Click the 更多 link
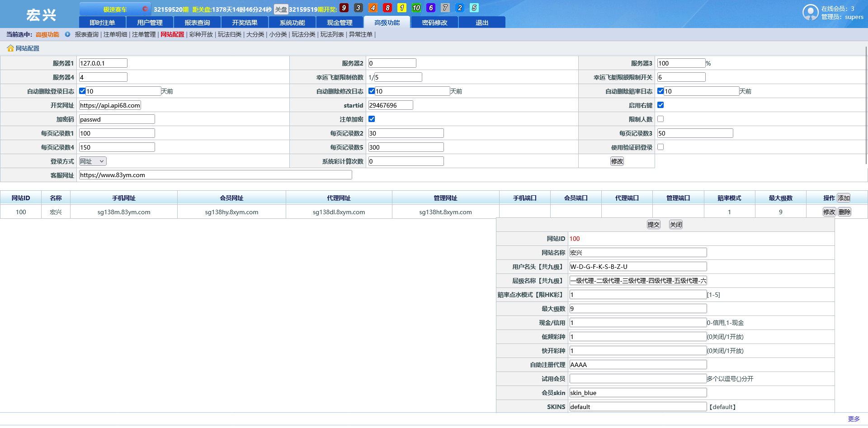The image size is (868, 428). [x=854, y=419]
